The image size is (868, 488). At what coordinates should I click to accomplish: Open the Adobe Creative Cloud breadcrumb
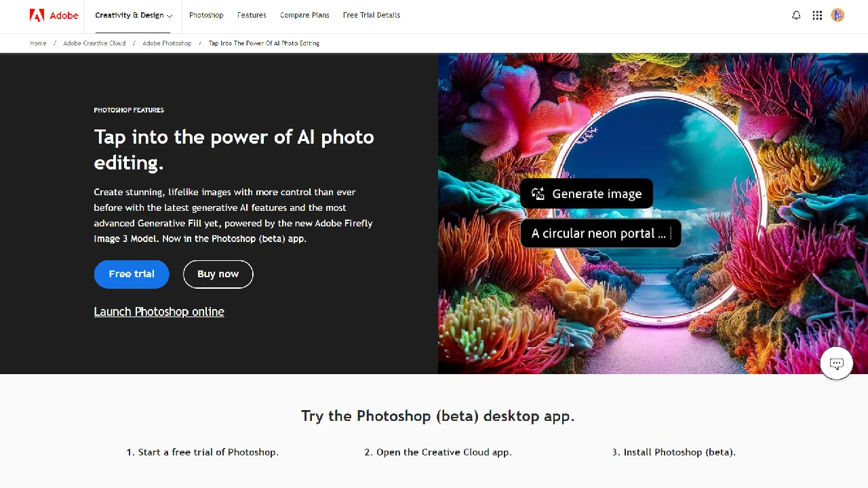coord(94,43)
